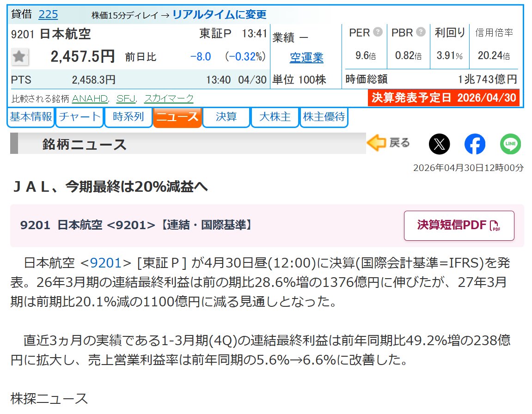Click the 前日比 change −8.0 value
The image size is (532, 414).
pyautogui.click(x=201, y=57)
